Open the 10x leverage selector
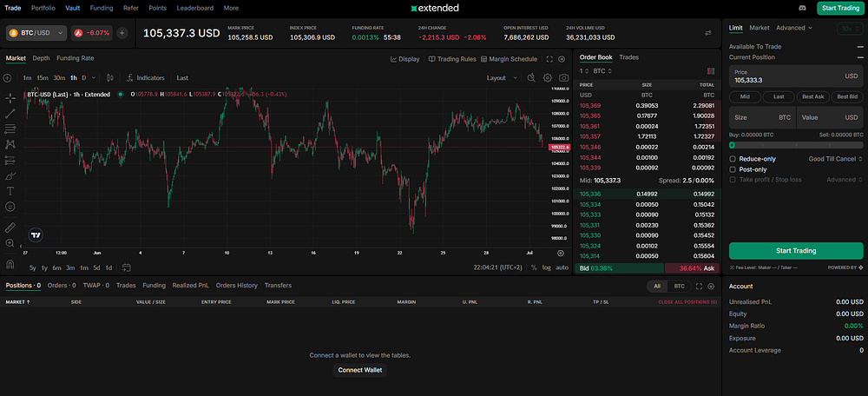Image resolution: width=868 pixels, height=396 pixels. [851, 29]
